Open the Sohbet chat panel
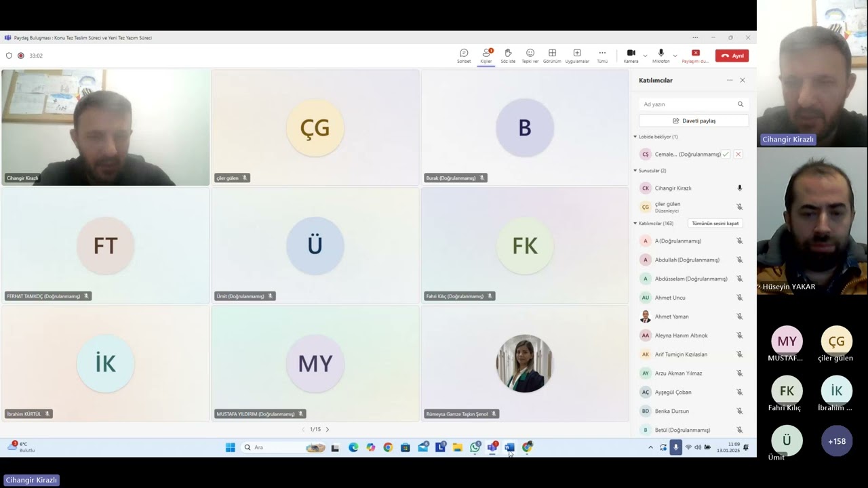The height and width of the screenshot is (488, 868). click(x=464, y=56)
